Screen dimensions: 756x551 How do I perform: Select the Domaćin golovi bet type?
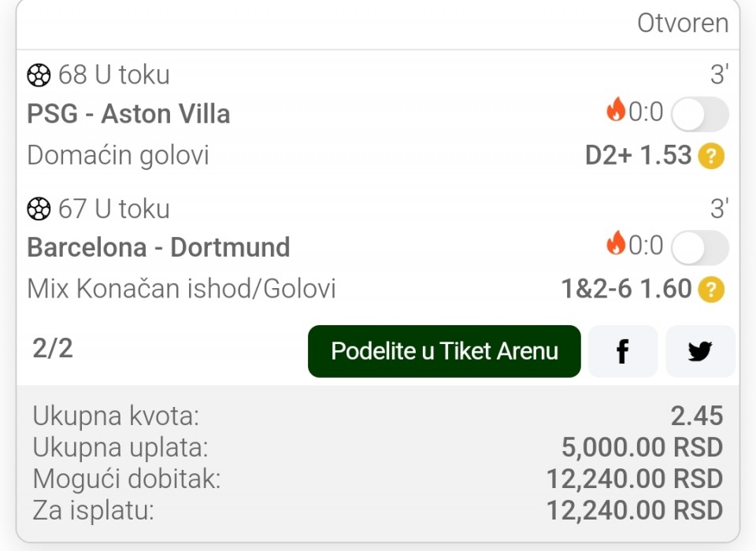(x=118, y=156)
